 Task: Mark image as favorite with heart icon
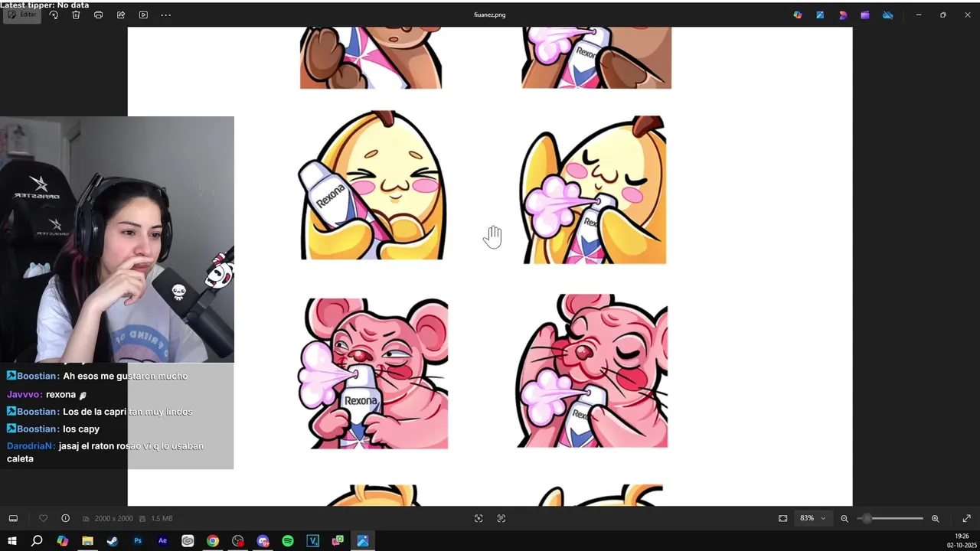[x=43, y=518]
